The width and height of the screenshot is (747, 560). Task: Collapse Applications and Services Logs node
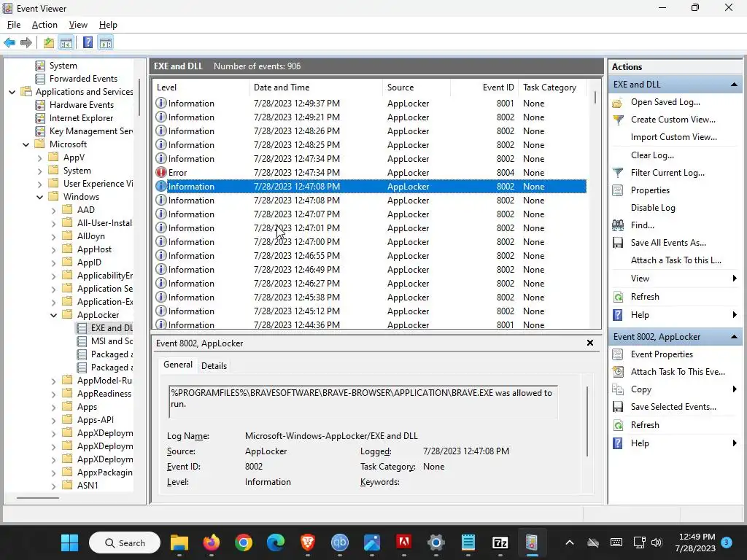click(x=12, y=92)
